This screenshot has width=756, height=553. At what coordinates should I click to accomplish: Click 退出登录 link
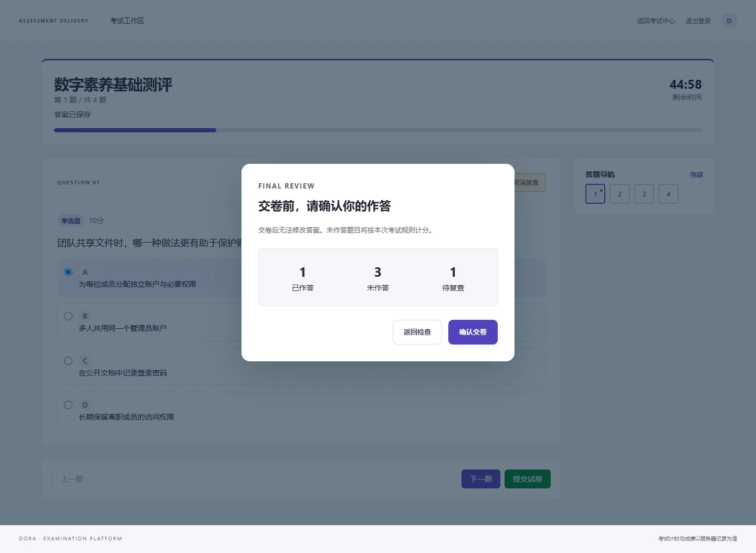point(698,21)
